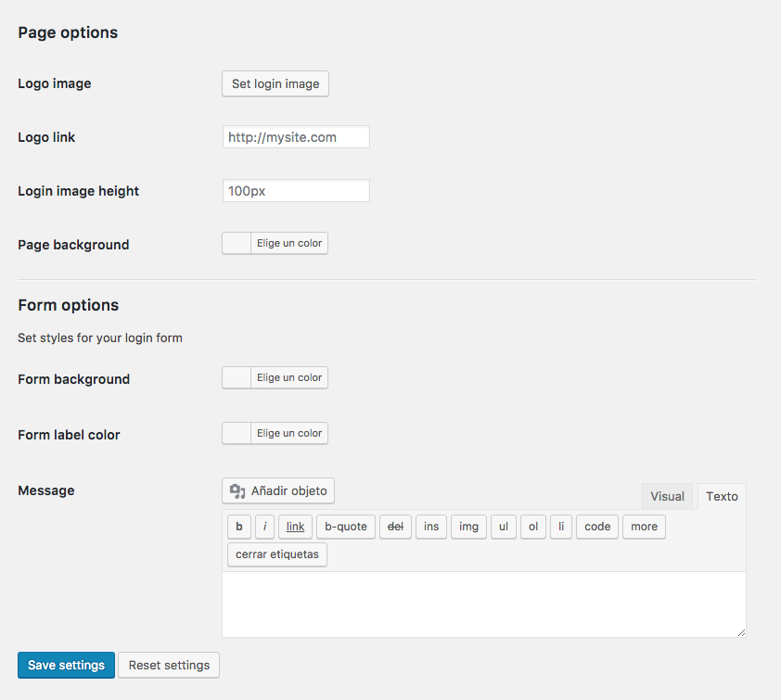
Task: Insert the more tag
Action: pos(643,527)
